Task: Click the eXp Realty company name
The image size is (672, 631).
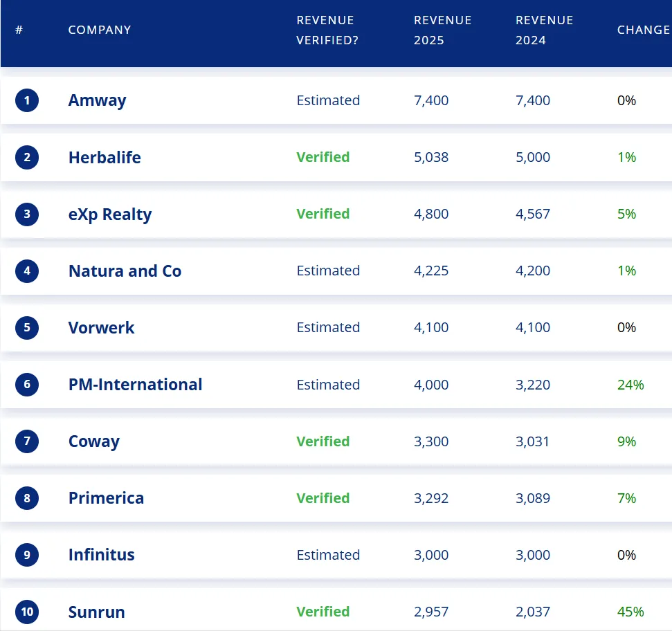Action: coord(109,214)
